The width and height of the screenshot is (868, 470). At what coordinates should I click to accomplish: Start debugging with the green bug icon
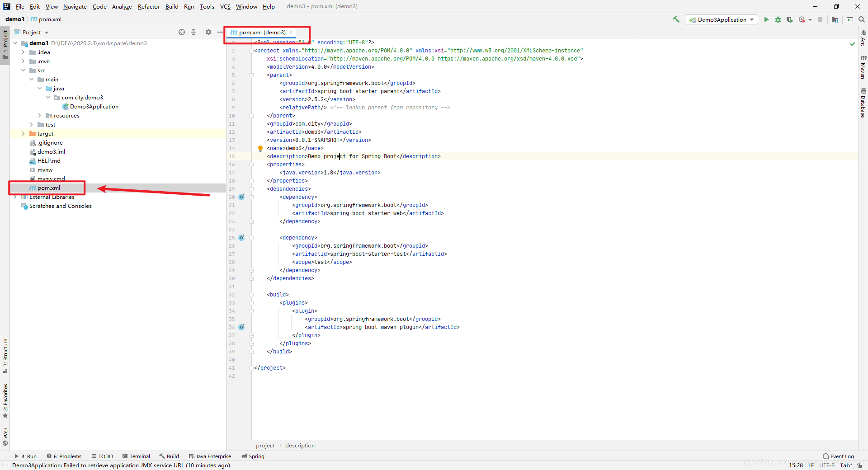click(x=778, y=19)
